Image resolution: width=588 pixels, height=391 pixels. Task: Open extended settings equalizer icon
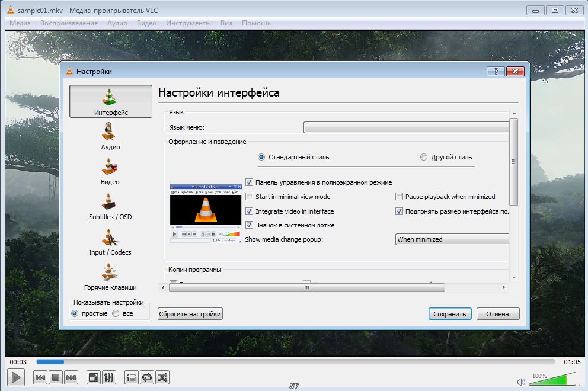(x=109, y=377)
